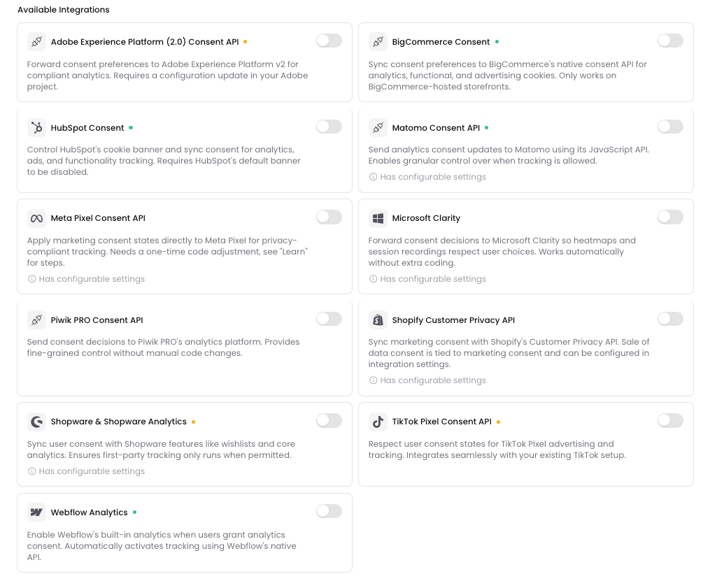This screenshot has height=588, width=724.
Task: Toggle the Meta Pixel Consent API integration
Action: point(329,217)
